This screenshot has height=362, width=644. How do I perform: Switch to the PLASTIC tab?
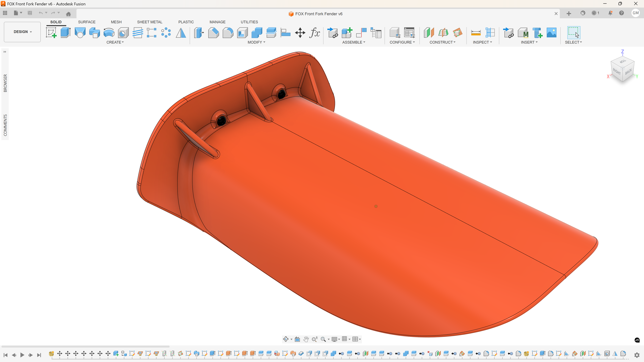186,22
